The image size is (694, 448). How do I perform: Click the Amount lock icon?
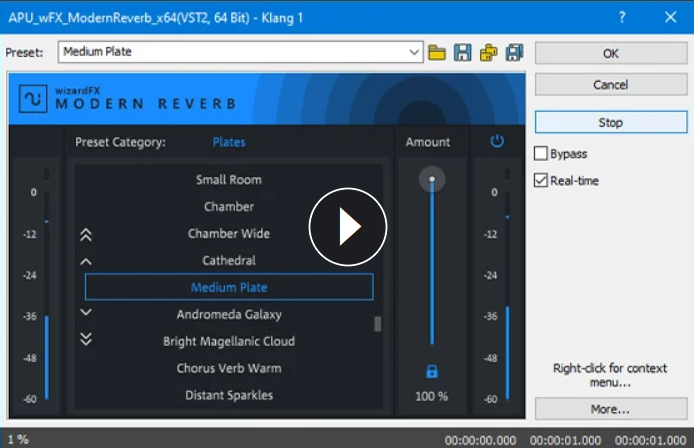[432, 371]
